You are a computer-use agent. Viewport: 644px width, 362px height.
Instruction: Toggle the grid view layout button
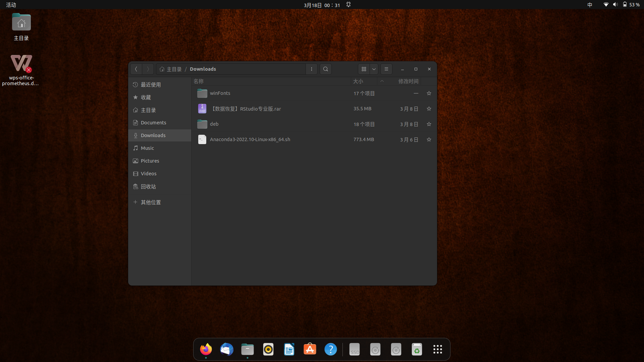tap(364, 69)
